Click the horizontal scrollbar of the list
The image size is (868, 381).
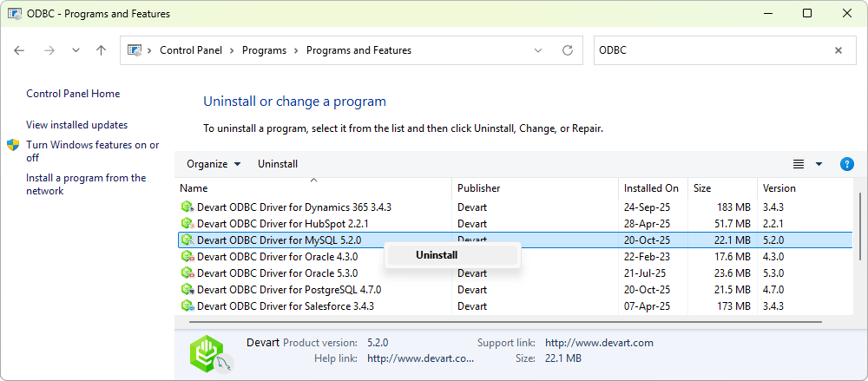(505, 320)
